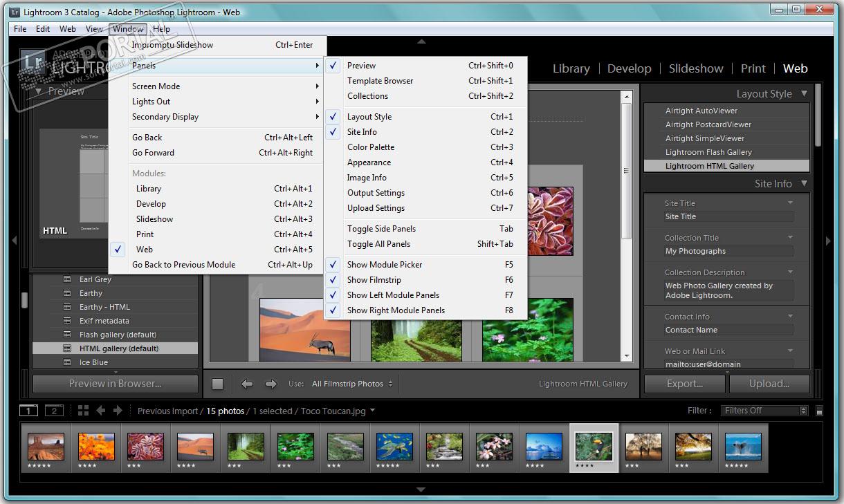844x504 pixels.
Task: Collapse the Layout Style panel triangle
Action: point(804,94)
